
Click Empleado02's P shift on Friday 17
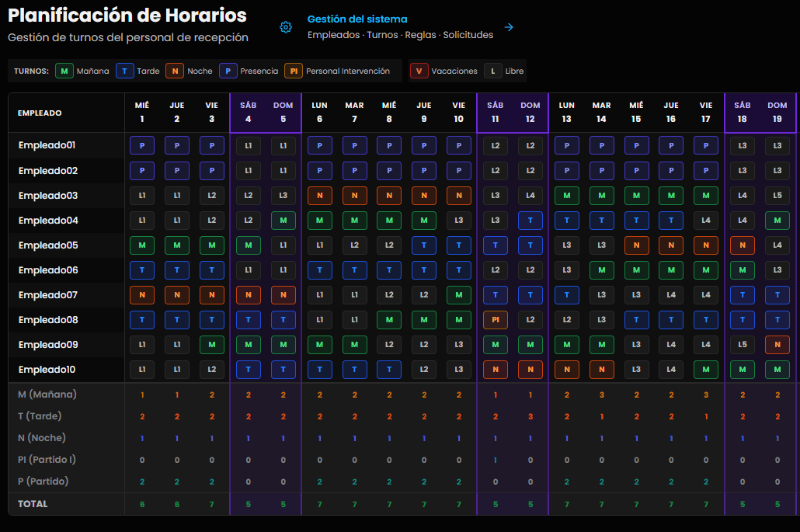[x=706, y=170]
